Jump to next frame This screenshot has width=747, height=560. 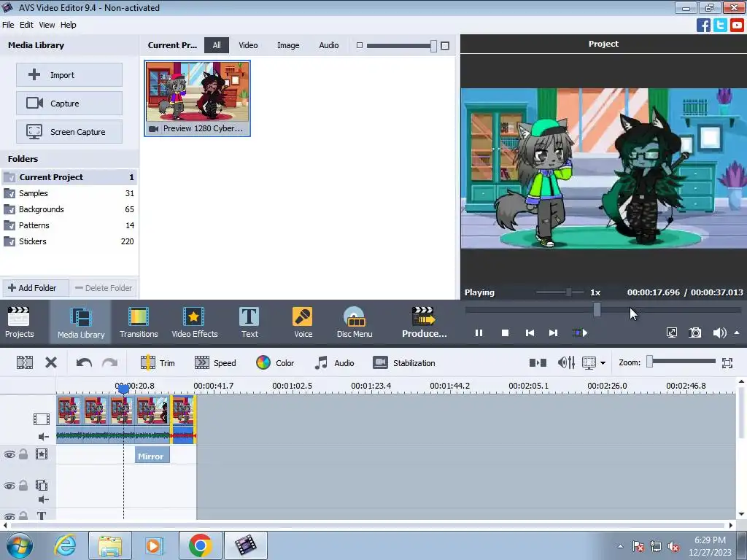553,332
